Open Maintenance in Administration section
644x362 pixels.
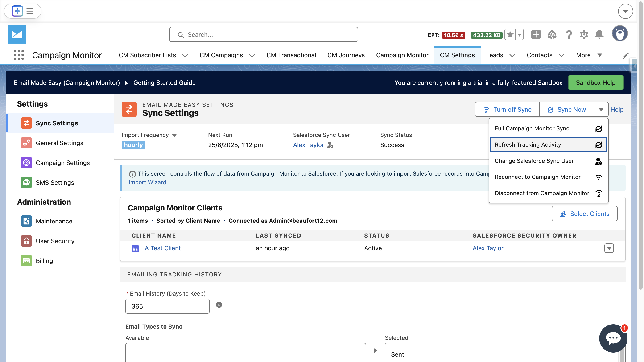(59, 221)
